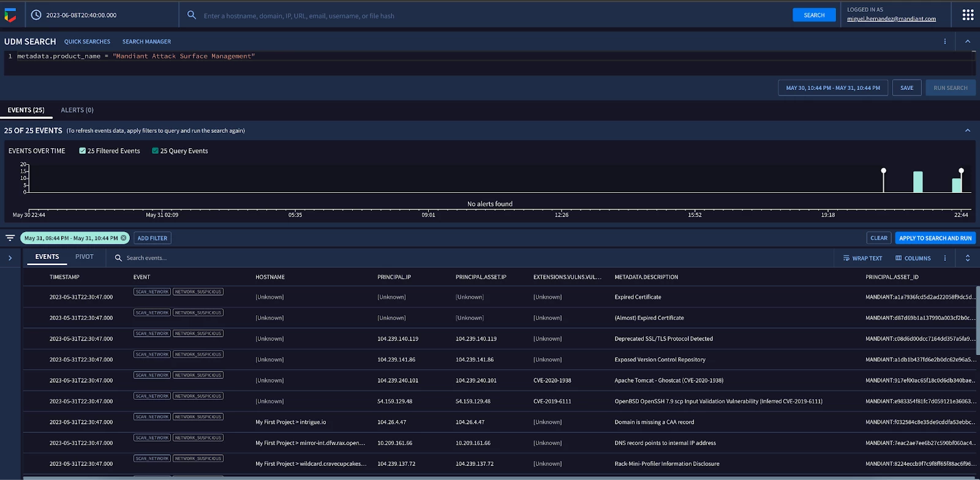Image resolution: width=980 pixels, height=480 pixels.
Task: Click the miguel.hernandez@mandiant.com account link
Action: click(891, 19)
